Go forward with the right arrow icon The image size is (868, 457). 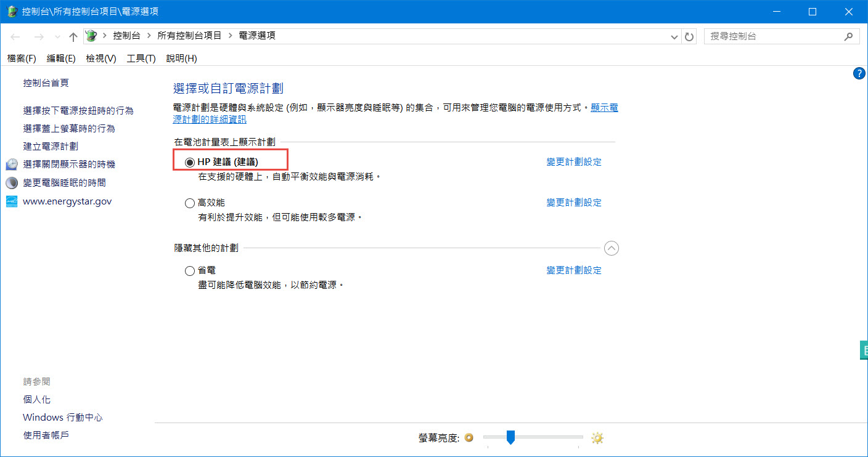click(x=38, y=37)
